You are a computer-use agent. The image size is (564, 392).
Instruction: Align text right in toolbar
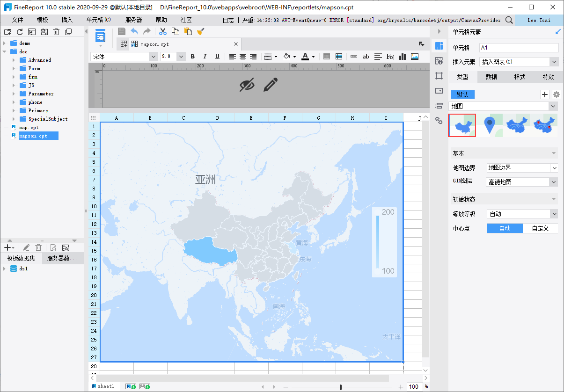253,57
